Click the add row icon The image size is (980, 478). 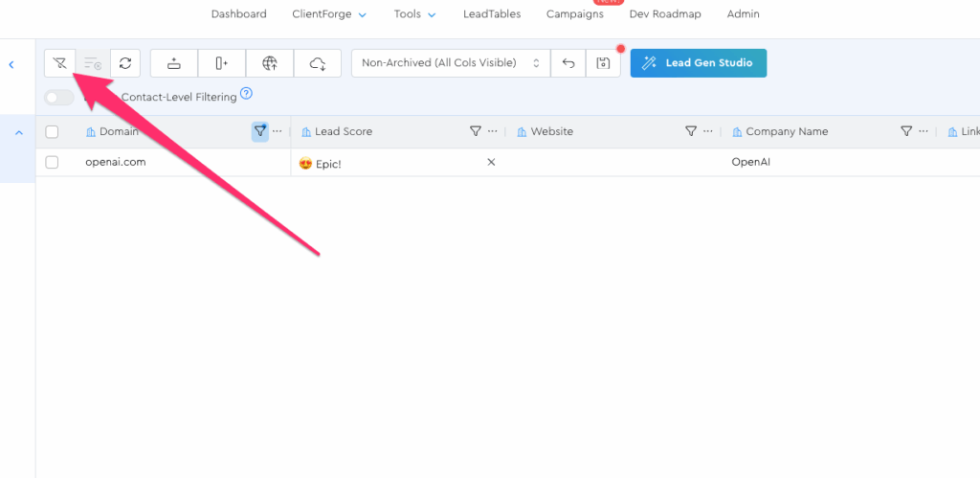click(x=174, y=63)
